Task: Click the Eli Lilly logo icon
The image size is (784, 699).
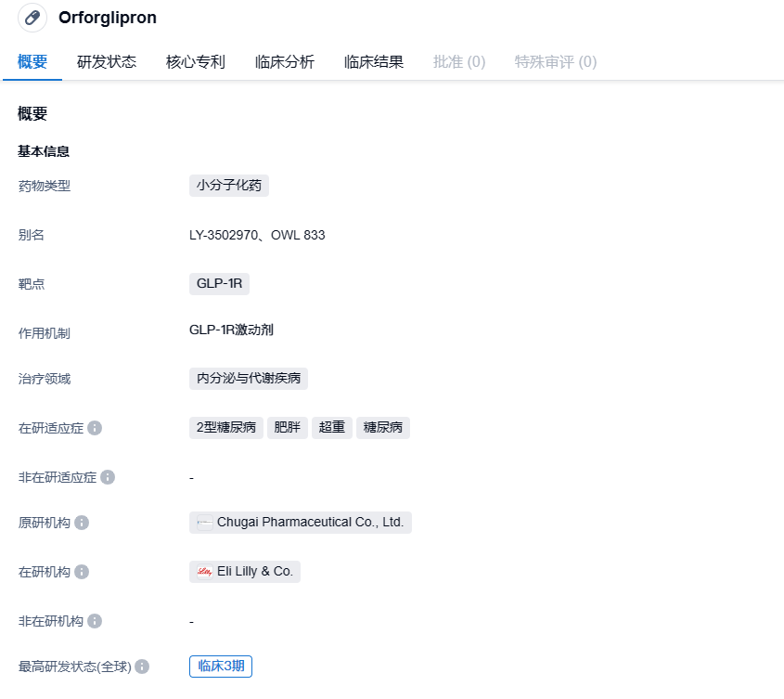Action: [x=204, y=572]
